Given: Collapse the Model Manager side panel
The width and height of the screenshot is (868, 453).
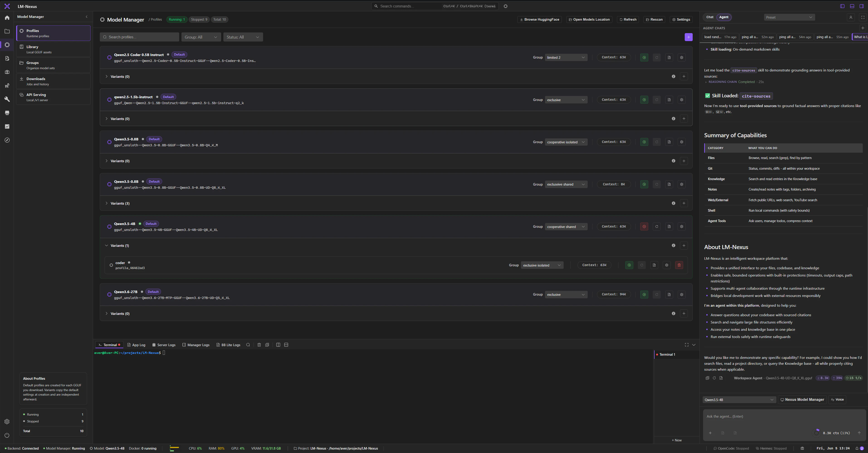Looking at the screenshot, I should pyautogui.click(x=87, y=17).
